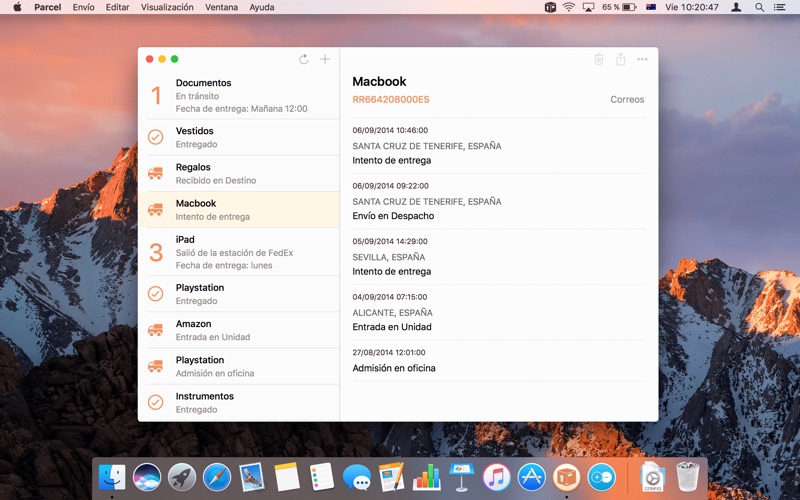Open the Envío menu
The height and width of the screenshot is (500, 800).
point(84,7)
